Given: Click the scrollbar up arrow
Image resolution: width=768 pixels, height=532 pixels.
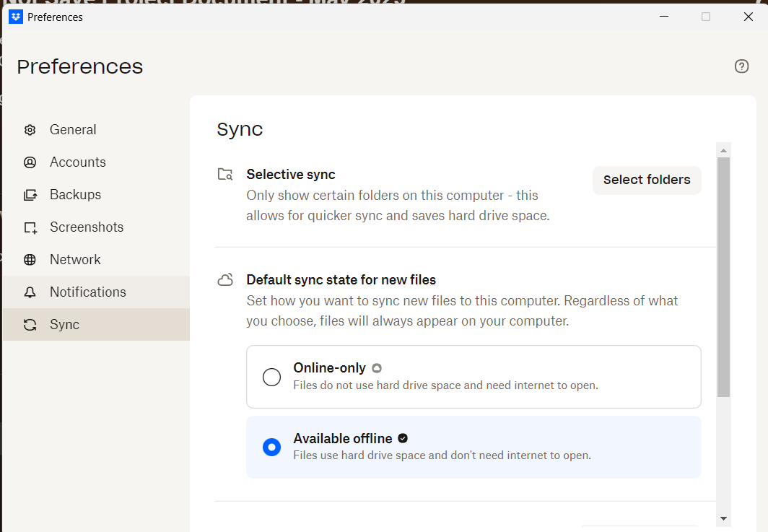Looking at the screenshot, I should click(723, 150).
